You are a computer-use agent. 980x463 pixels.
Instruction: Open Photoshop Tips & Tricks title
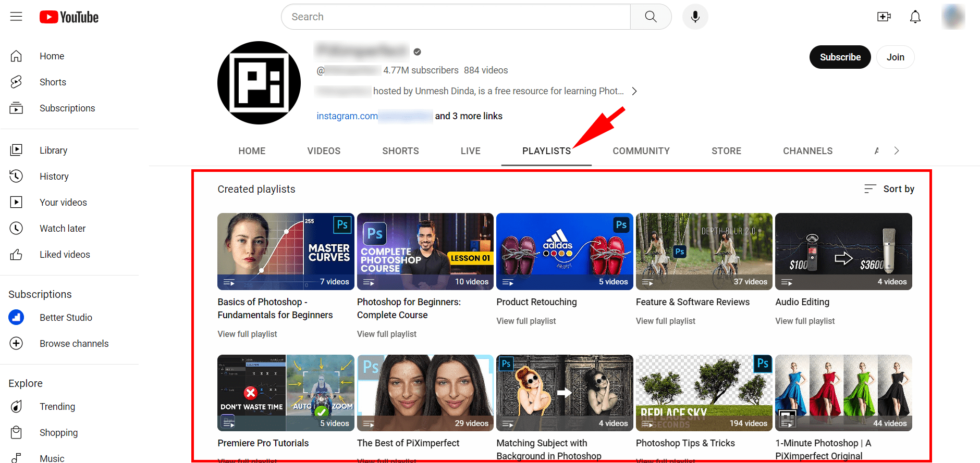[x=685, y=443]
